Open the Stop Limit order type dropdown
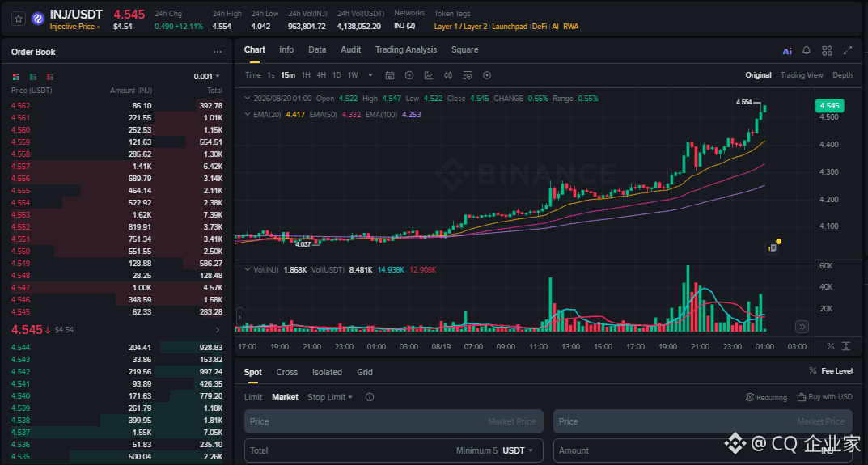Viewport: 868px width, 465px height. (330, 397)
